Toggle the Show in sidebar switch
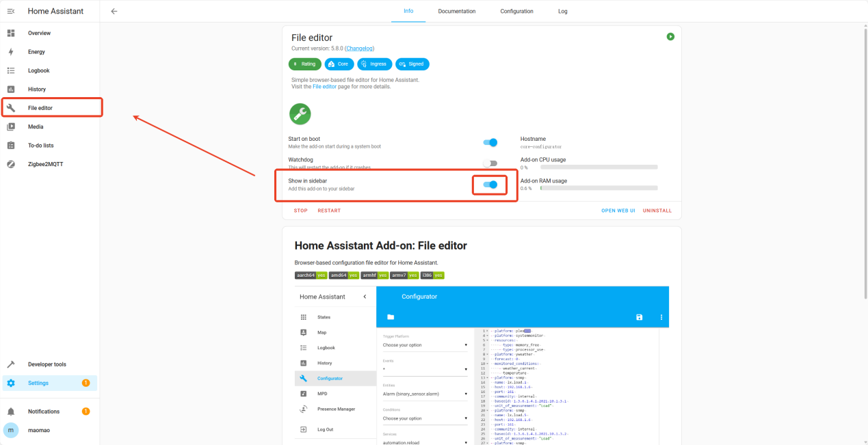 [x=490, y=185]
